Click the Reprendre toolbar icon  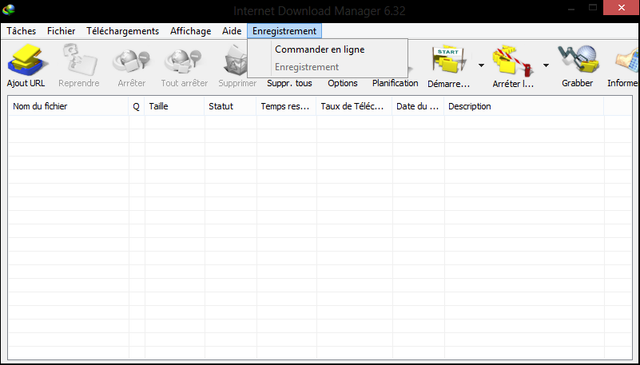(x=79, y=60)
